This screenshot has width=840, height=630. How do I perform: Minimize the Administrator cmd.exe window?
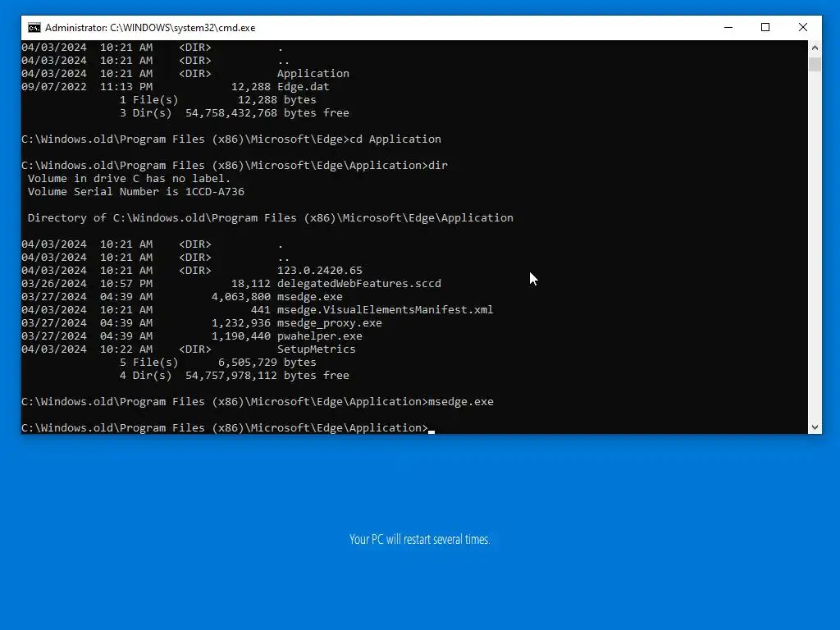(728, 27)
